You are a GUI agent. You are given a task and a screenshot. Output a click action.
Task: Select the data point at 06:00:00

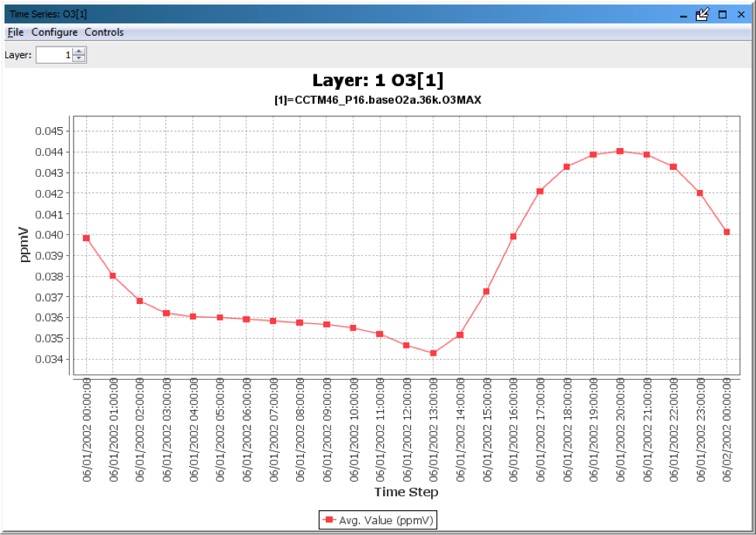click(x=247, y=319)
